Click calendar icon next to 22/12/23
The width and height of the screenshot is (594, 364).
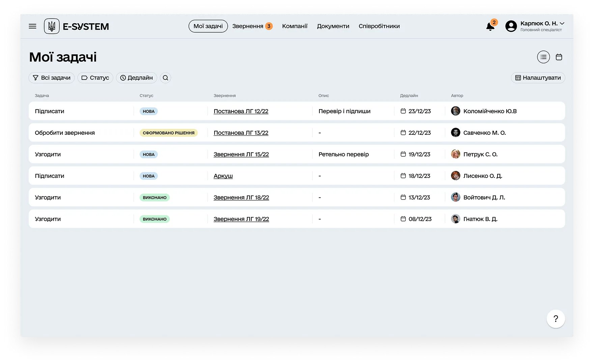click(x=403, y=132)
